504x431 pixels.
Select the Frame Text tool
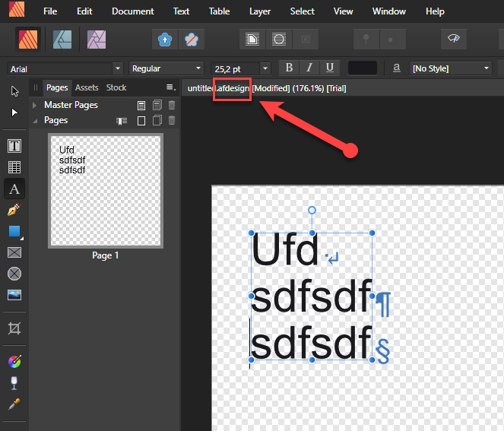[x=14, y=146]
